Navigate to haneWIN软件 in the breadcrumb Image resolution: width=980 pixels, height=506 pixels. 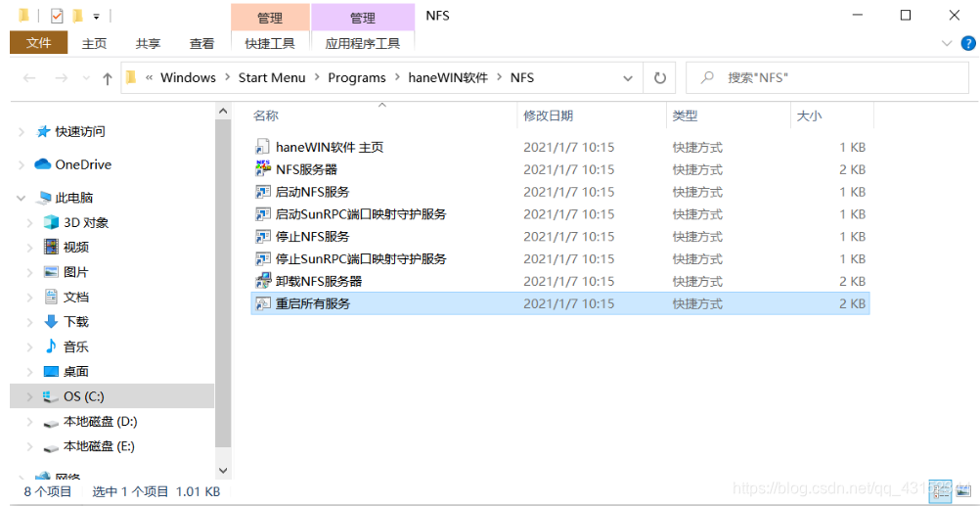tap(448, 77)
